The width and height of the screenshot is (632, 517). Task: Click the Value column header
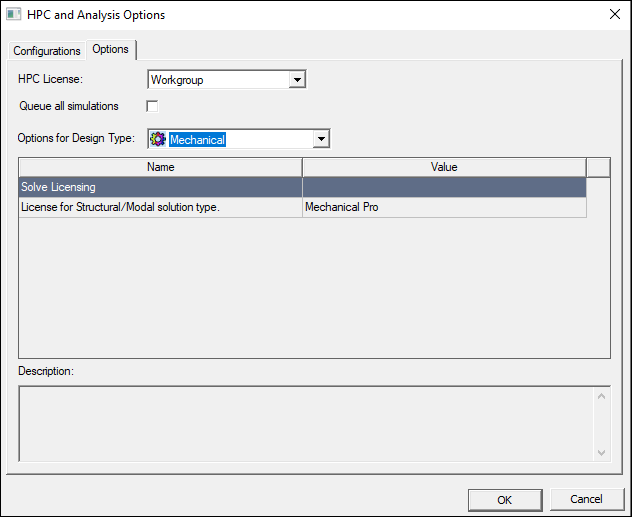444,167
